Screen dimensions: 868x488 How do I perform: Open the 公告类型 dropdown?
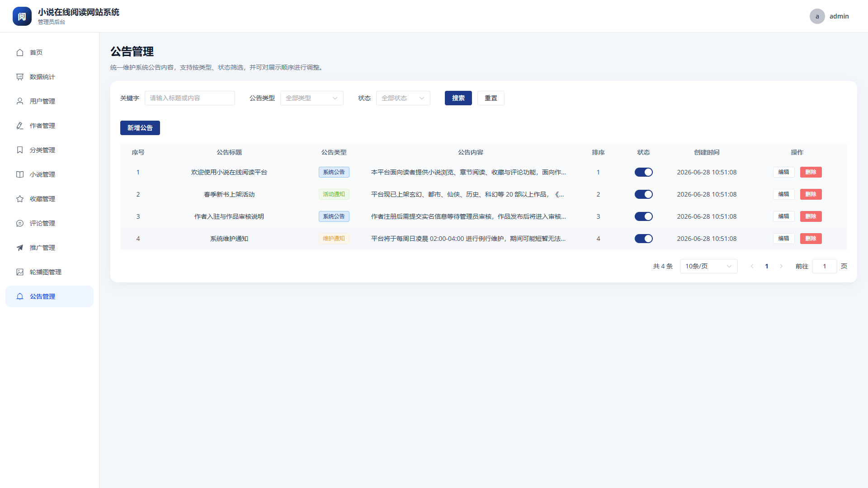coord(312,98)
